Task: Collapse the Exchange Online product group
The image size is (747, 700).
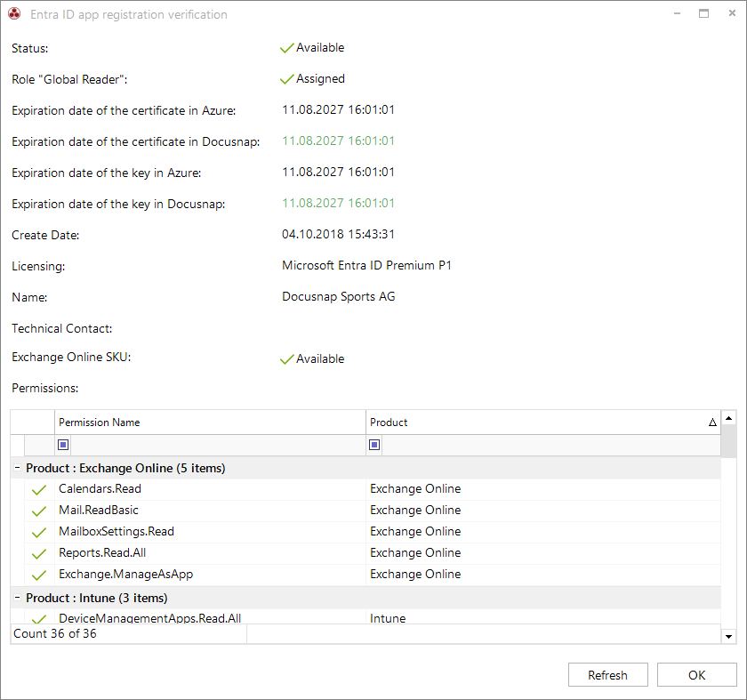Action: (x=17, y=468)
